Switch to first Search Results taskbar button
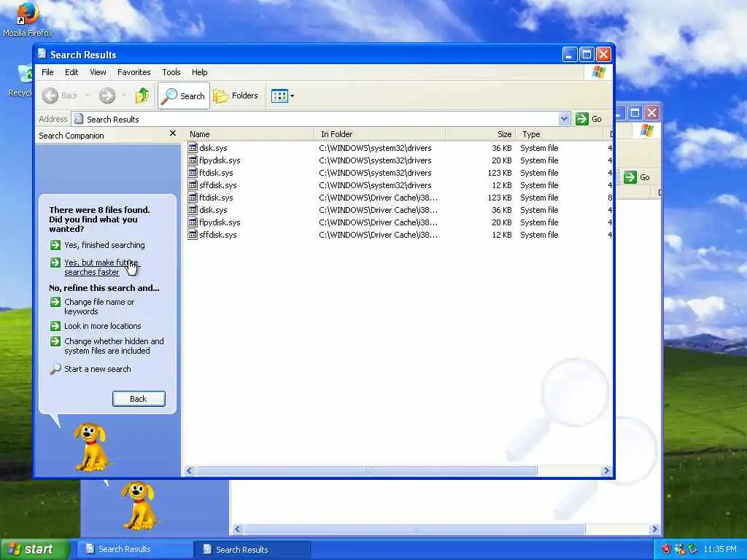The width and height of the screenshot is (747, 560). [x=133, y=549]
